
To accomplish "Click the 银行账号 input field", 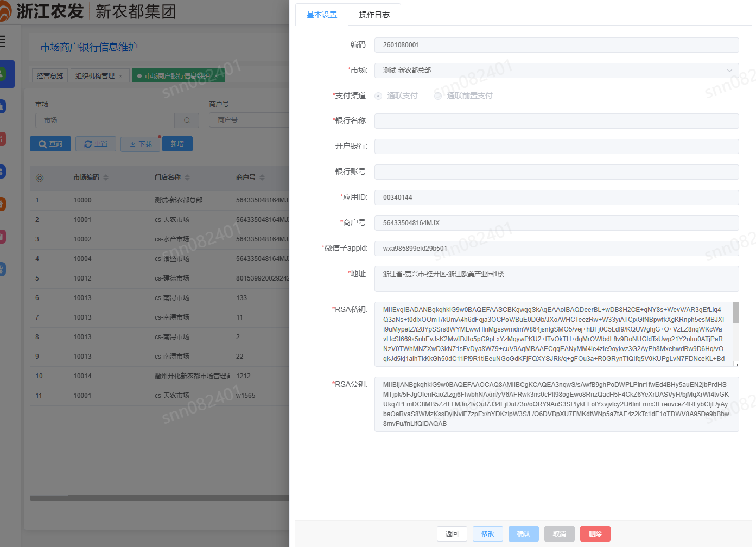I will point(557,172).
